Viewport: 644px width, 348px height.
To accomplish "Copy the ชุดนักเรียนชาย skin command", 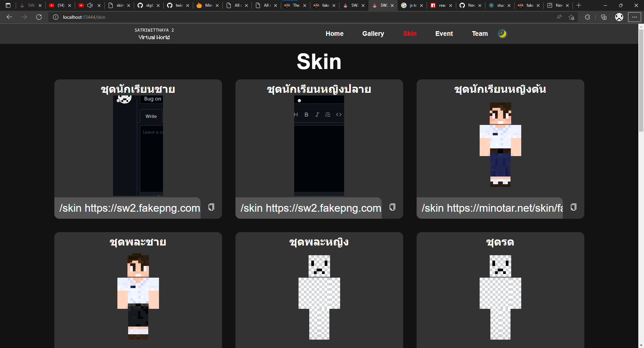I will click(x=211, y=207).
